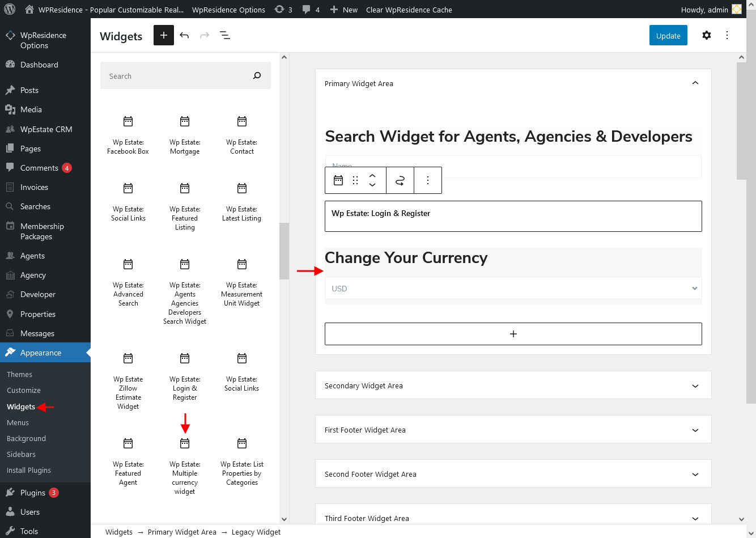The width and height of the screenshot is (756, 538).
Task: Open the block toolbar options menu
Action: click(428, 180)
